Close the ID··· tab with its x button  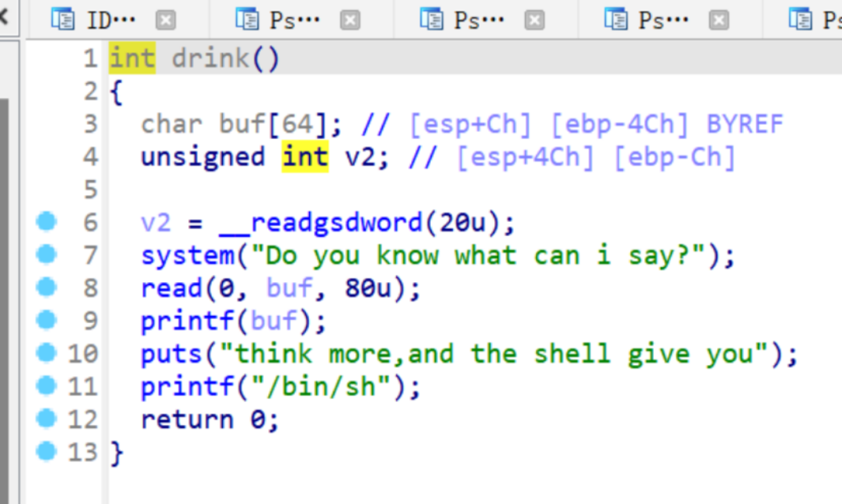click(166, 20)
